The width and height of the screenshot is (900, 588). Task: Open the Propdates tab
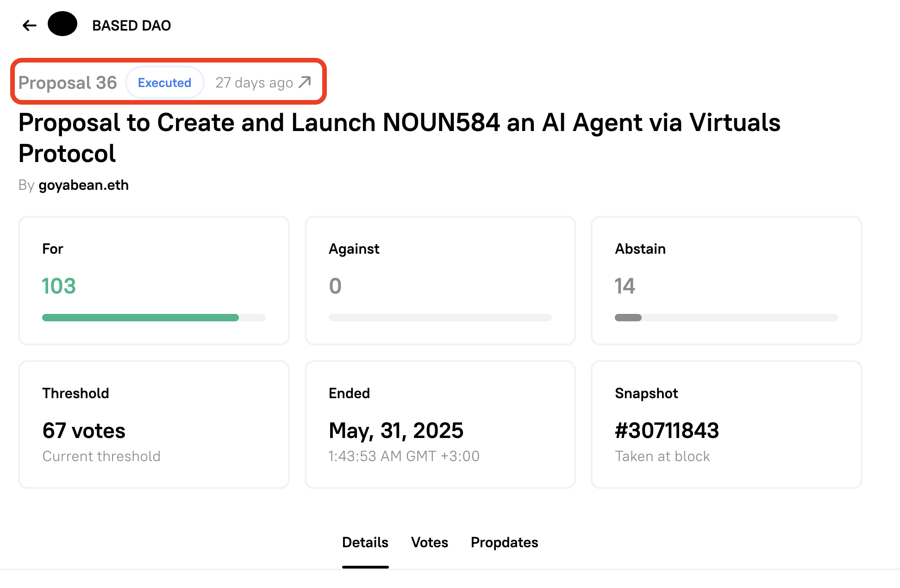coord(505,542)
